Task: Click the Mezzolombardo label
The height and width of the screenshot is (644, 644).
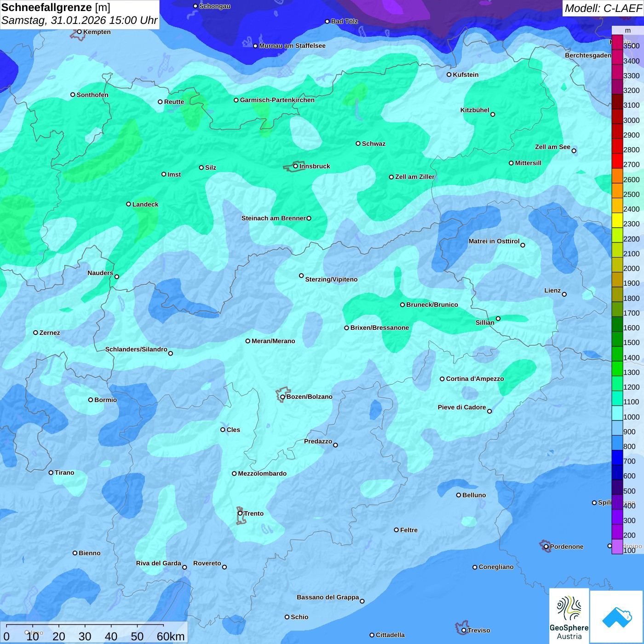Action: click(x=262, y=473)
